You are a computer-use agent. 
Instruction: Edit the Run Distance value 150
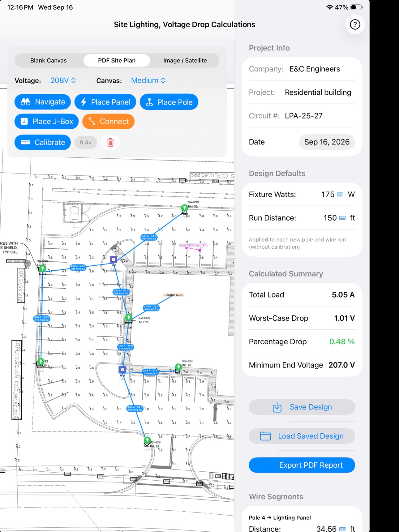coord(330,218)
